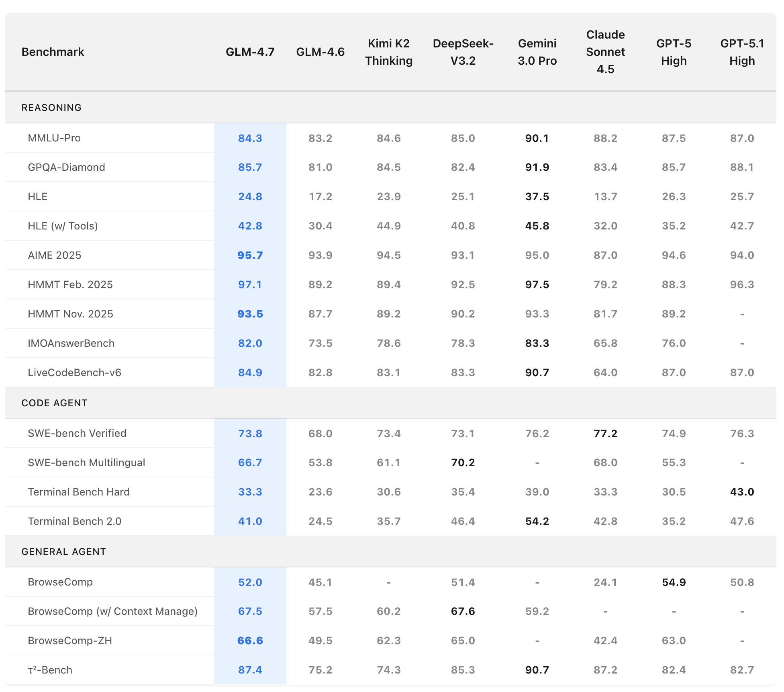Click the GLM-4.7 column header

click(250, 52)
